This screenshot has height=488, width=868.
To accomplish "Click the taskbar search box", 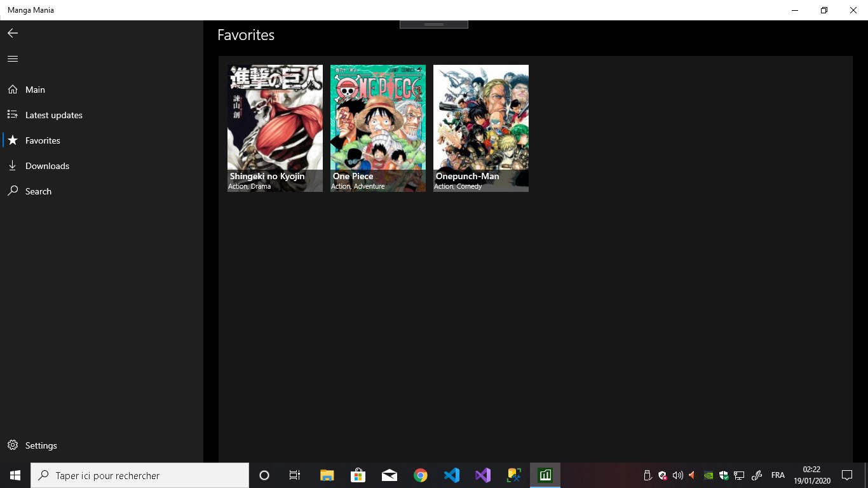I will coord(140,475).
